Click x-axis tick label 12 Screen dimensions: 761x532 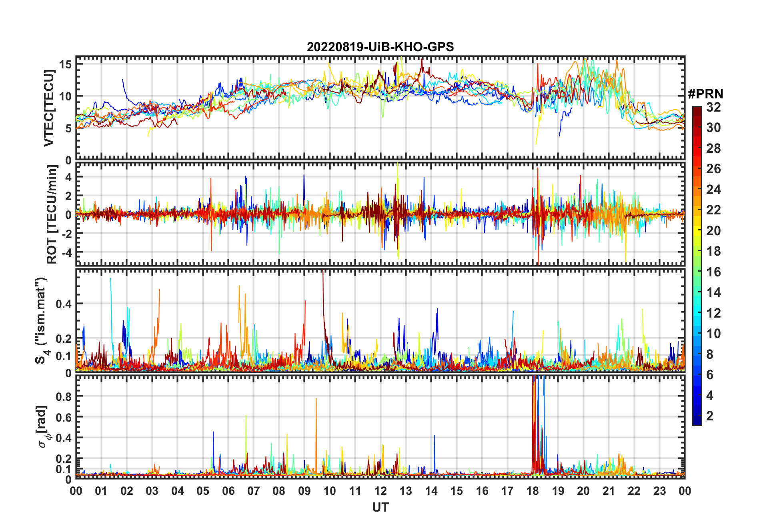click(x=380, y=491)
